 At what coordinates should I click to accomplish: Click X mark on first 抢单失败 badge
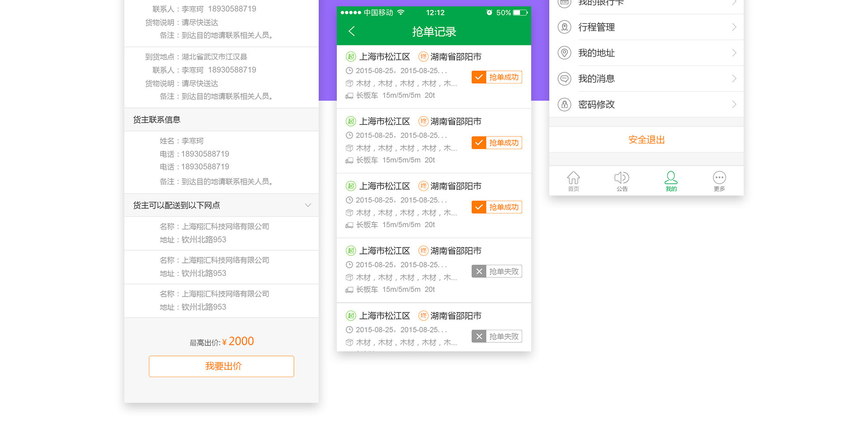click(x=479, y=271)
